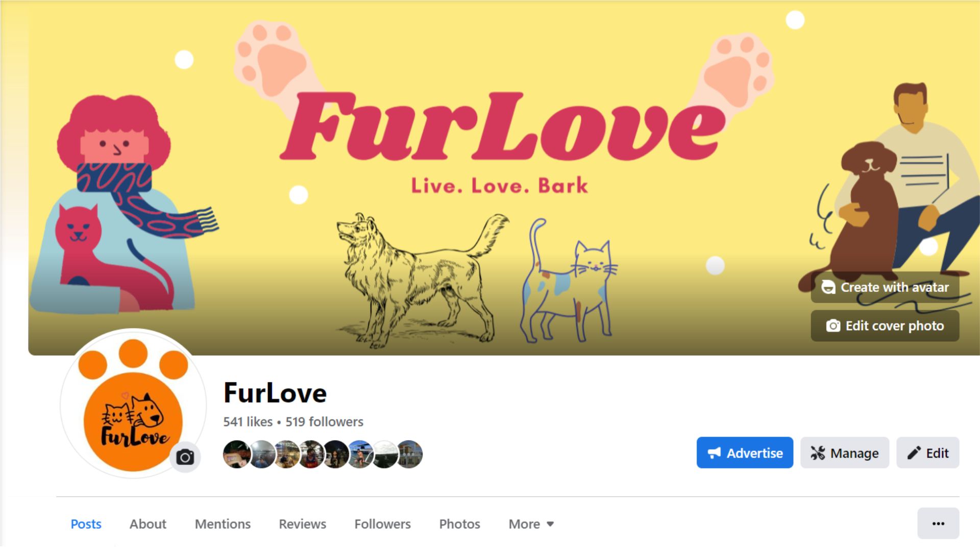Select the Posts tab
The width and height of the screenshot is (980, 551).
[x=86, y=524]
